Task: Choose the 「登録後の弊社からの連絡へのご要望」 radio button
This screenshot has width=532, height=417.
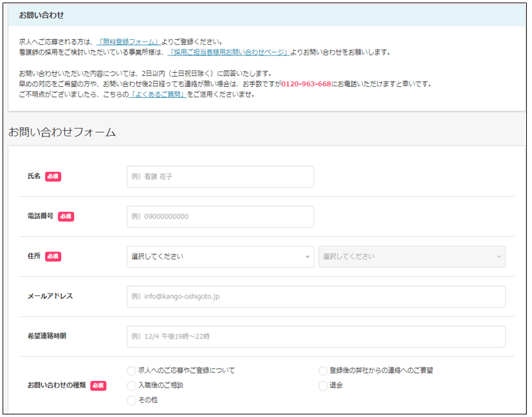Action: (323, 371)
